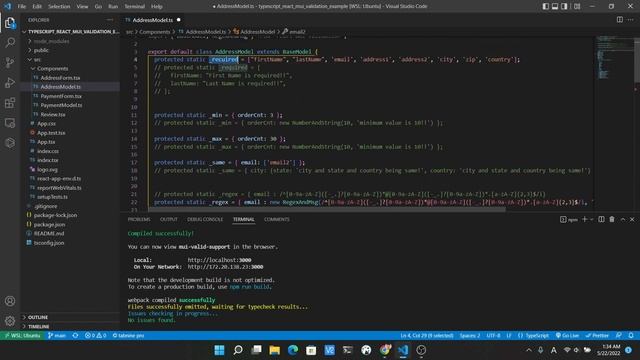Open Explorer More Actions ellipsis
This screenshot has width=640, height=360.
(110, 20)
